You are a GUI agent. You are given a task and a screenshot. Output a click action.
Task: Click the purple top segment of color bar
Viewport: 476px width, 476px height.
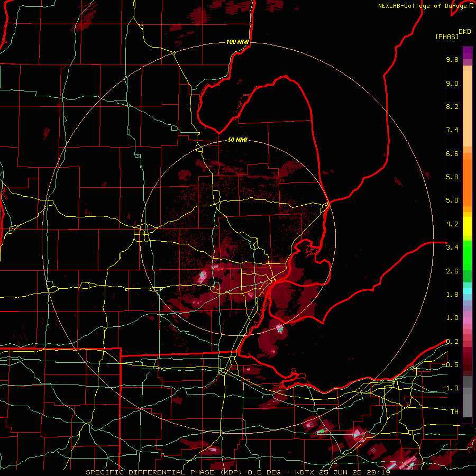pyautogui.click(x=467, y=53)
